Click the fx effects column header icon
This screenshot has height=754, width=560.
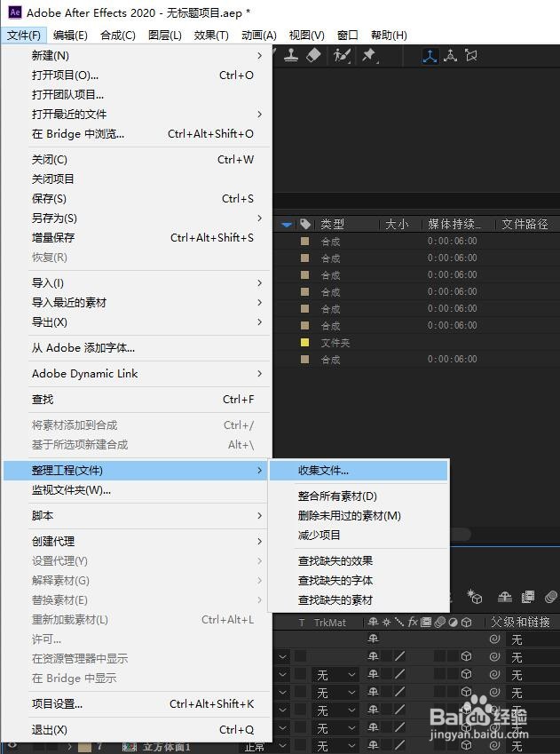pos(413,623)
